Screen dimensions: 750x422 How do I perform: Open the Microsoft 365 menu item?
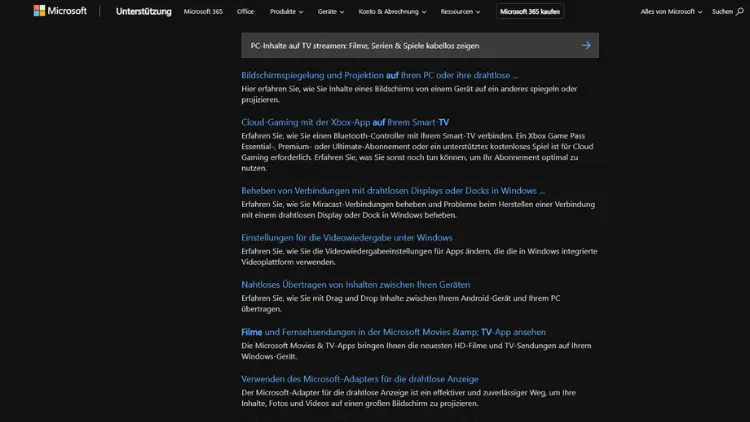coord(203,11)
